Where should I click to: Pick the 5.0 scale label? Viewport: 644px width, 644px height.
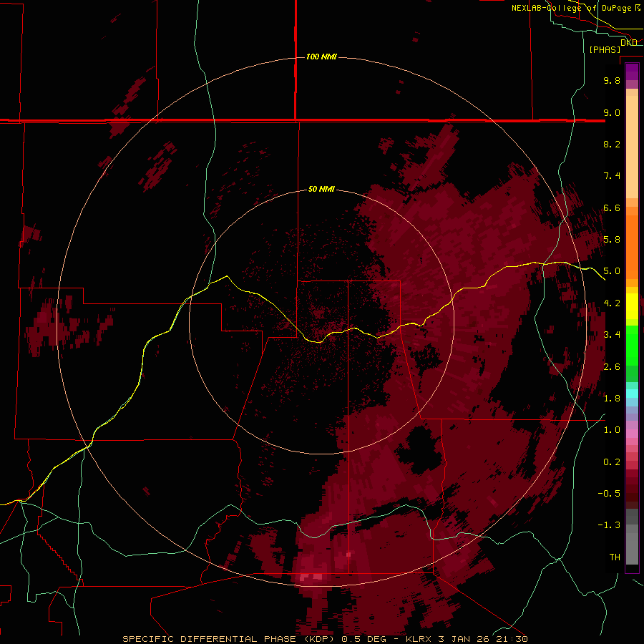tap(612, 271)
